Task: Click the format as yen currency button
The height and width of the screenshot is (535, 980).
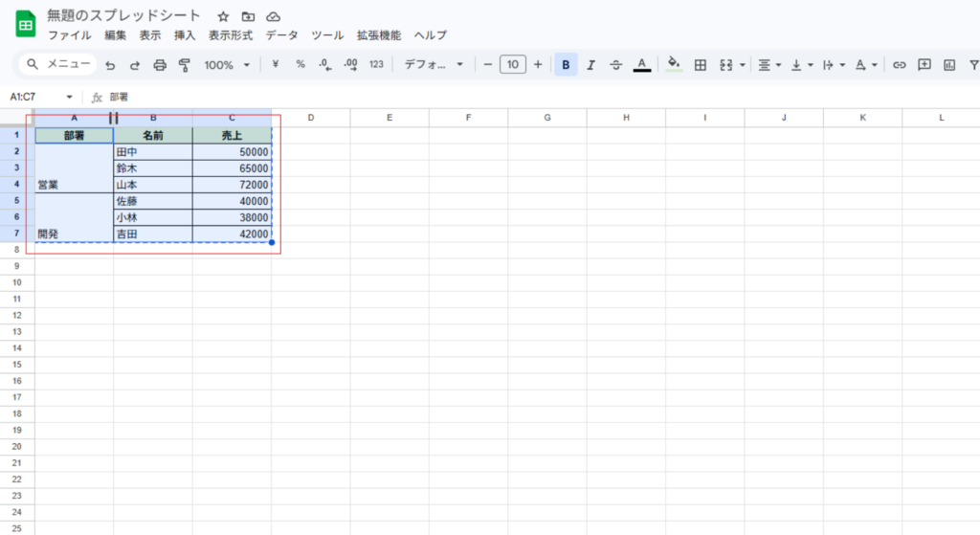Action: (x=276, y=65)
